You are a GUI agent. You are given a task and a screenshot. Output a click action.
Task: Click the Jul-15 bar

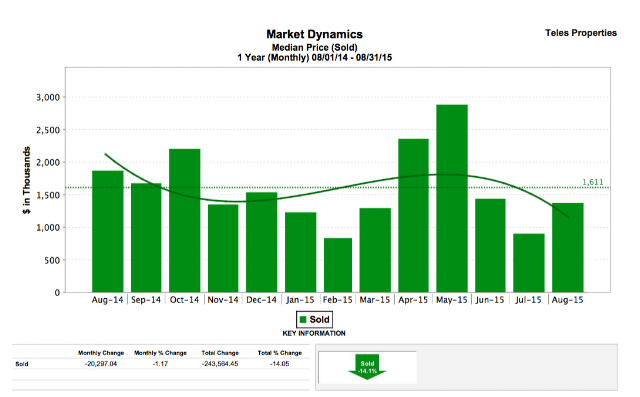coord(529,263)
